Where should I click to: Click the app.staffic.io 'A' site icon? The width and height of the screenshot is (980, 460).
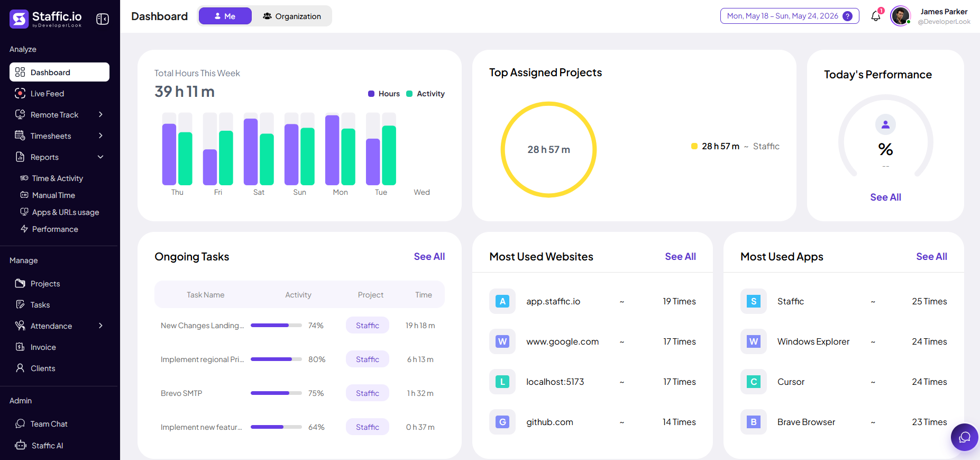502,301
